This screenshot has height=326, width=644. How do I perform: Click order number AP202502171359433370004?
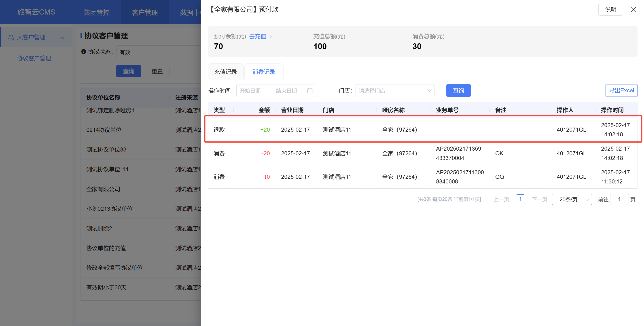458,153
